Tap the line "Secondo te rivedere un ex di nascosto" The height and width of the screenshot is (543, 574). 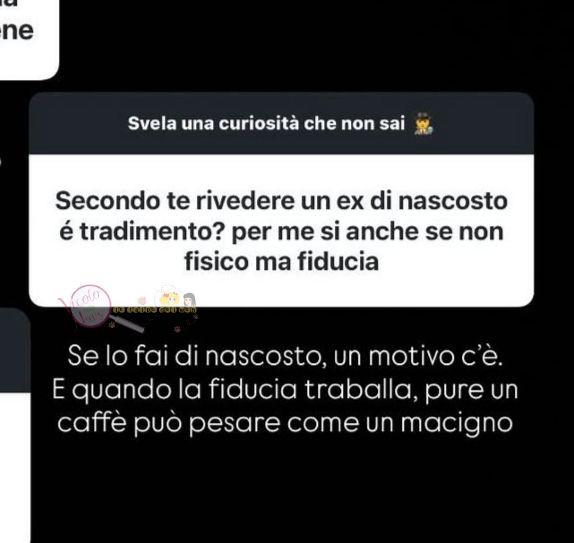(x=281, y=201)
